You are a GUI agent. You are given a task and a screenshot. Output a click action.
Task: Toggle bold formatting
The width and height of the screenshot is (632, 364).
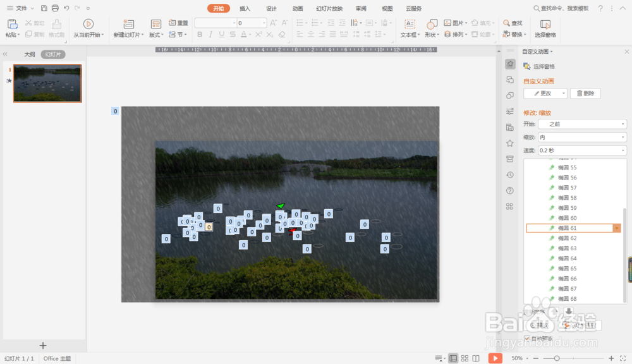point(200,34)
